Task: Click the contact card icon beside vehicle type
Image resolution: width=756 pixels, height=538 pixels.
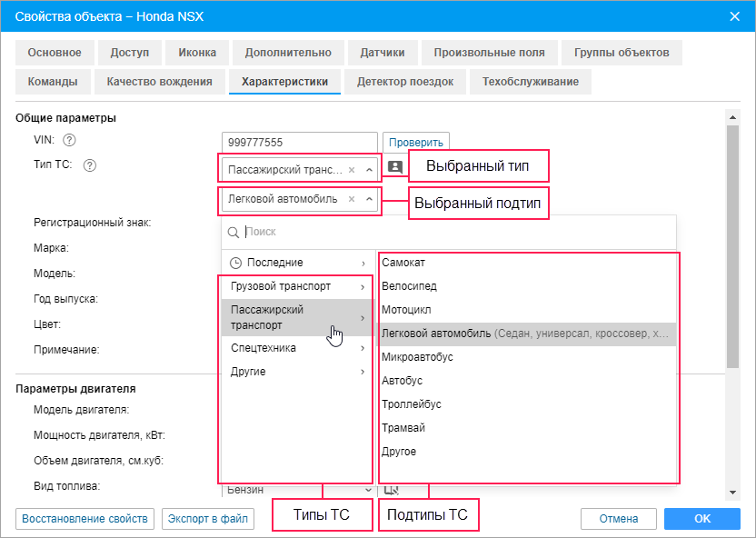Action: pos(395,167)
